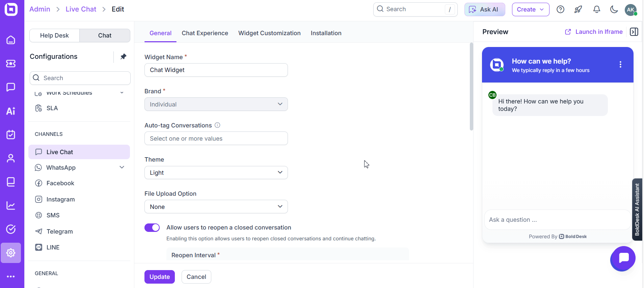Click the Widget Name input field
This screenshot has width=644, height=288.
click(x=216, y=70)
